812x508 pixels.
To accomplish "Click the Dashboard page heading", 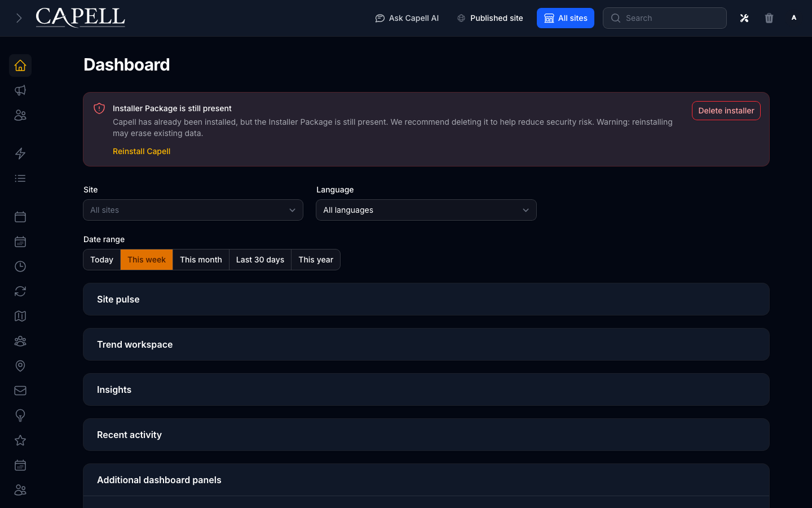I will 126,64.
